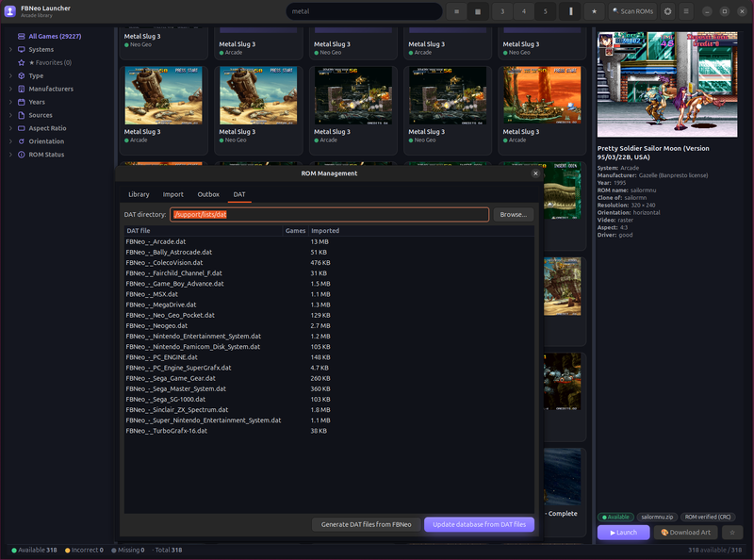Launch the selected Sailor Moon game

pos(624,533)
